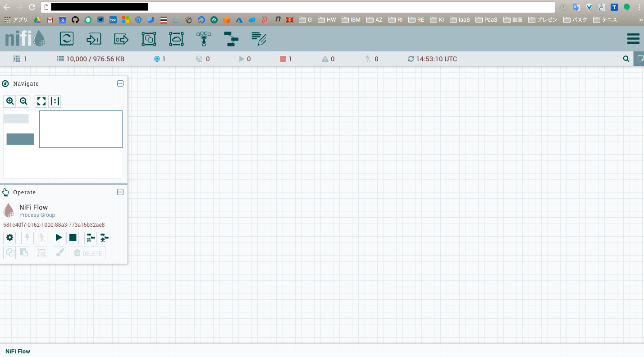Collapse the Operate panel
Viewport: 644px width, 357px height.
tap(120, 192)
